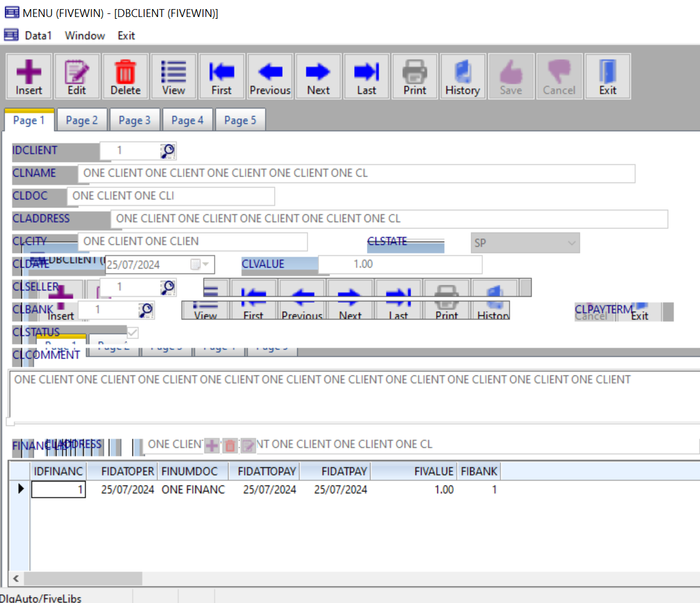Screen dimensions: 700x603
Task: Toggle the CLSTATUS checkbox
Action: pyautogui.click(x=132, y=332)
